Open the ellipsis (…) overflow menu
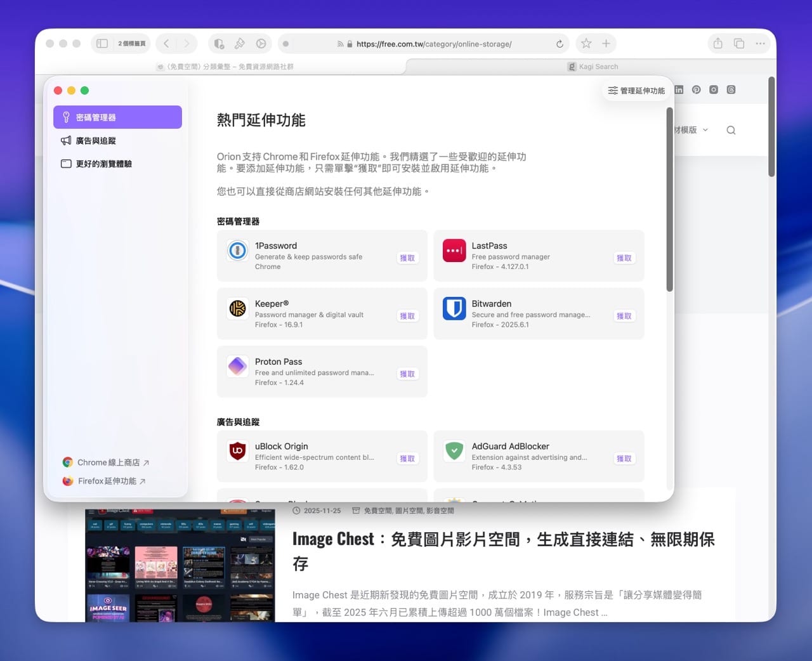The width and height of the screenshot is (812, 661). (x=760, y=43)
